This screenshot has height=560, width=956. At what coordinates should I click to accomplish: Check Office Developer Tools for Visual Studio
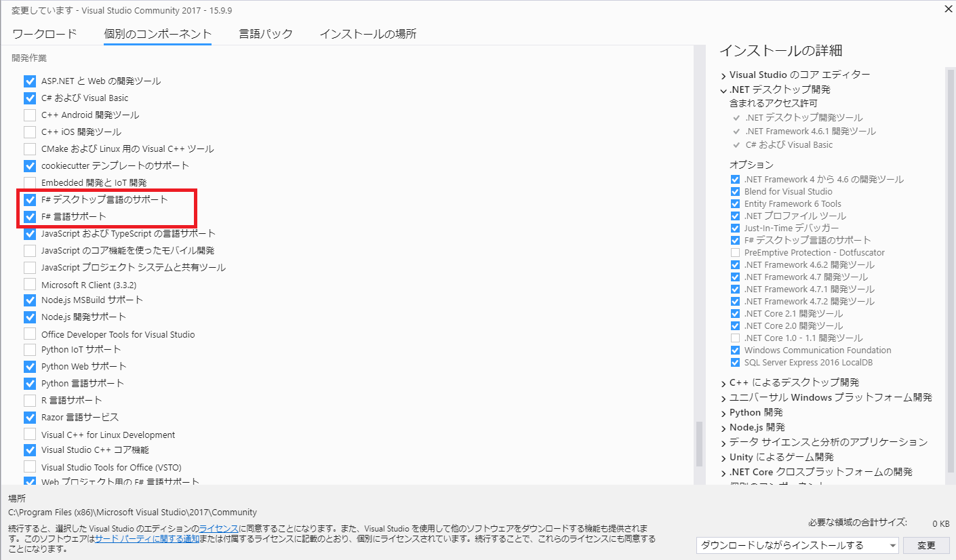tap(30, 334)
